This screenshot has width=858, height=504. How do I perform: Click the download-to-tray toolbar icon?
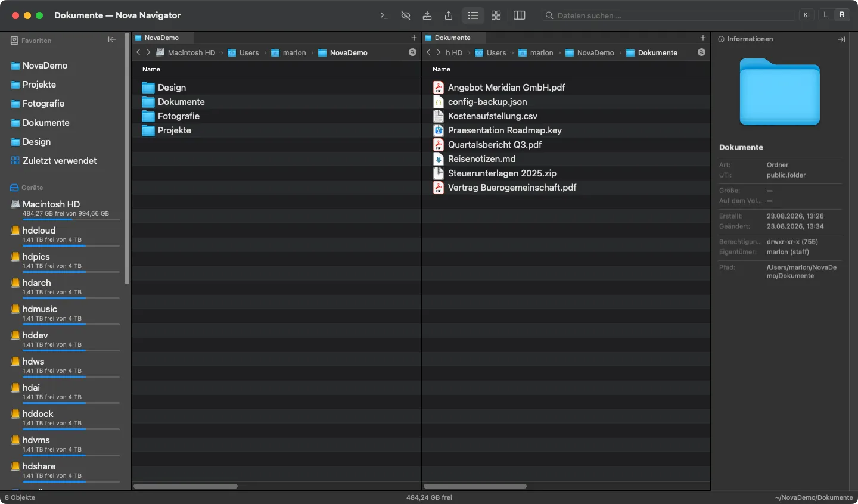427,15
